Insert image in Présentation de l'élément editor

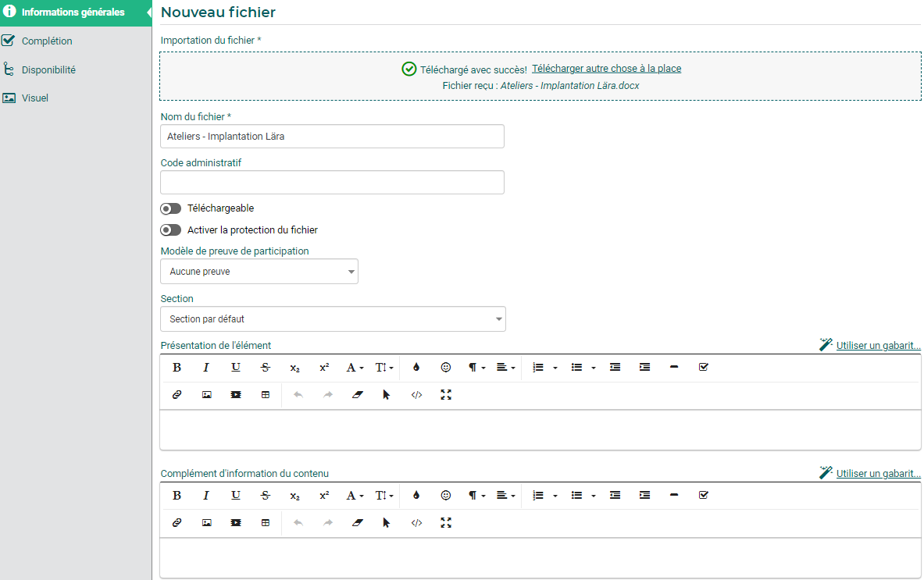(207, 395)
